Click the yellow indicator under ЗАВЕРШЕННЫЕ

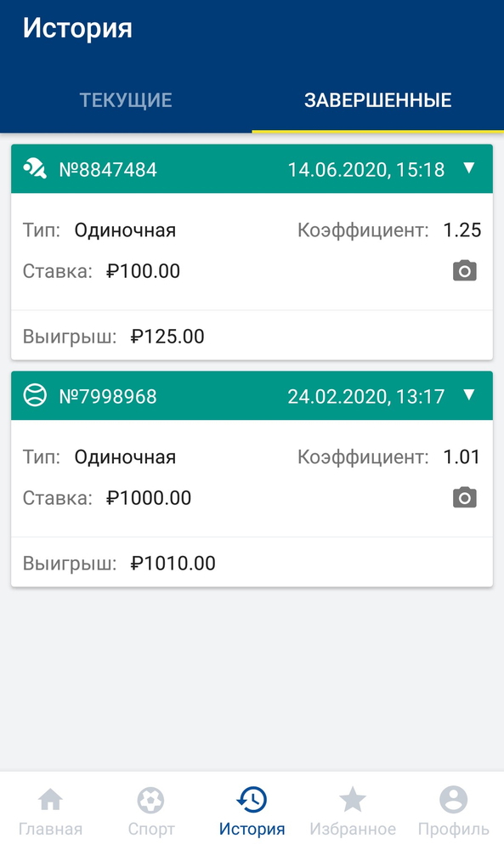(377, 130)
